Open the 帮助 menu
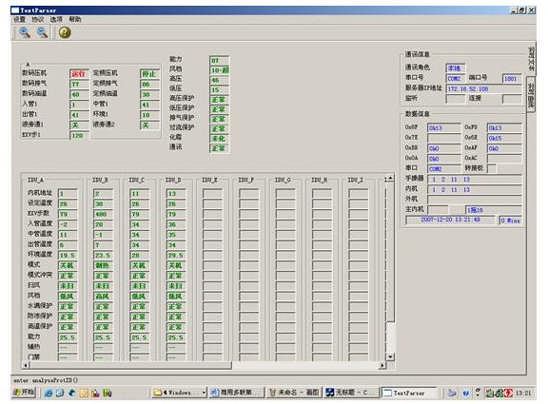The width and height of the screenshot is (548, 404). pyautogui.click(x=75, y=19)
